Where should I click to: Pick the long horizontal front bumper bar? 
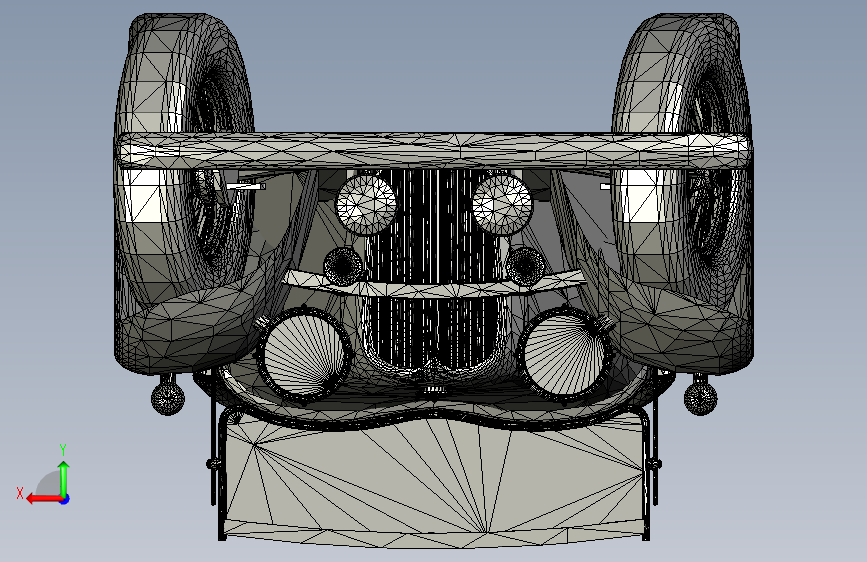[x=433, y=150]
